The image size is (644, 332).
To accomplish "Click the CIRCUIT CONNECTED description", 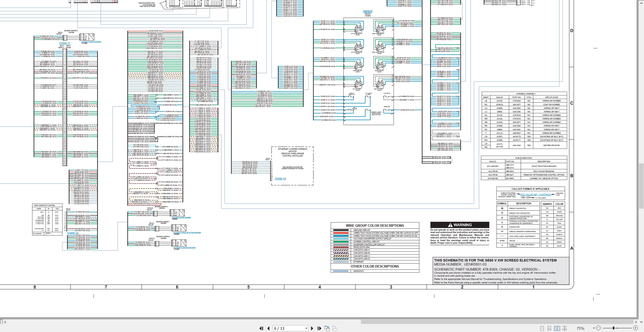I will point(517,208).
